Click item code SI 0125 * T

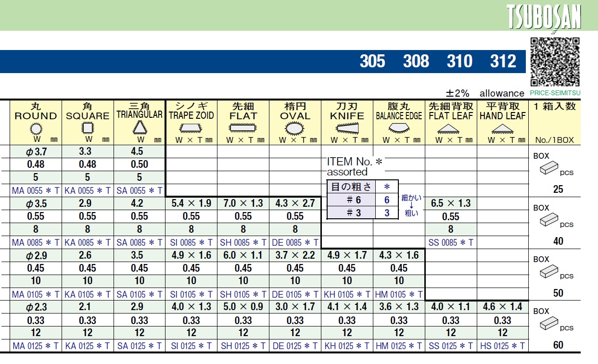point(191,346)
